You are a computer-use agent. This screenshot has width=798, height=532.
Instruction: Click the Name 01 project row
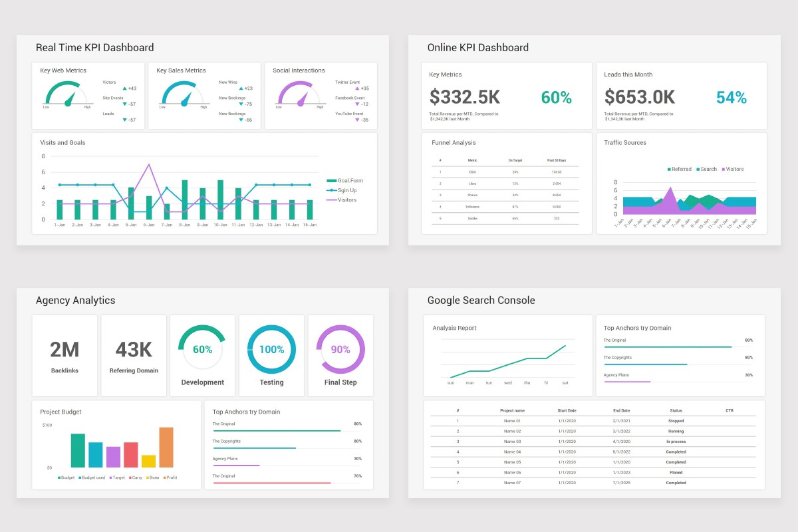[593, 421]
